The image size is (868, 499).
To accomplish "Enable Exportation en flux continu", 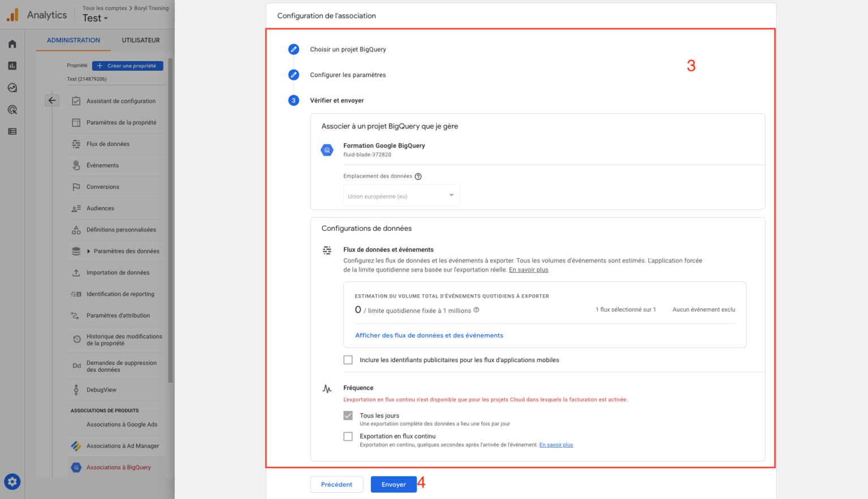I will [x=348, y=436].
